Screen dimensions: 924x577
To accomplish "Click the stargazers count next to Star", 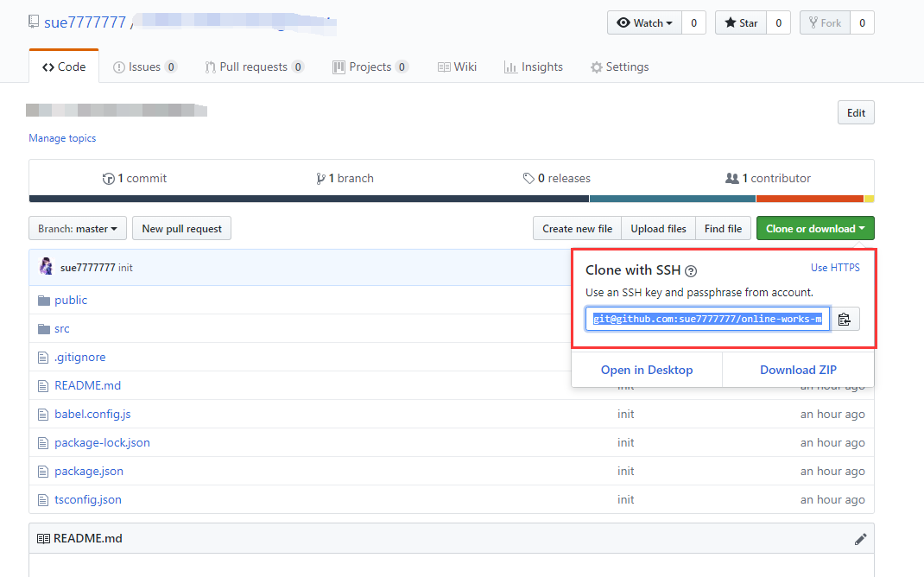I will pyautogui.click(x=778, y=23).
